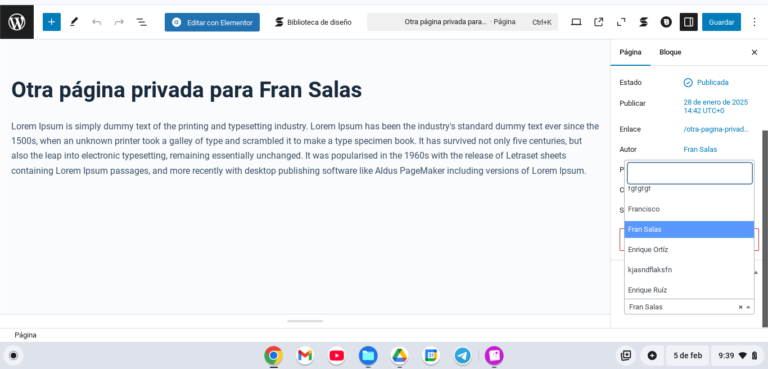Click the /otra-pagina-privad... link
This screenshot has width=768, height=369.
point(716,129)
